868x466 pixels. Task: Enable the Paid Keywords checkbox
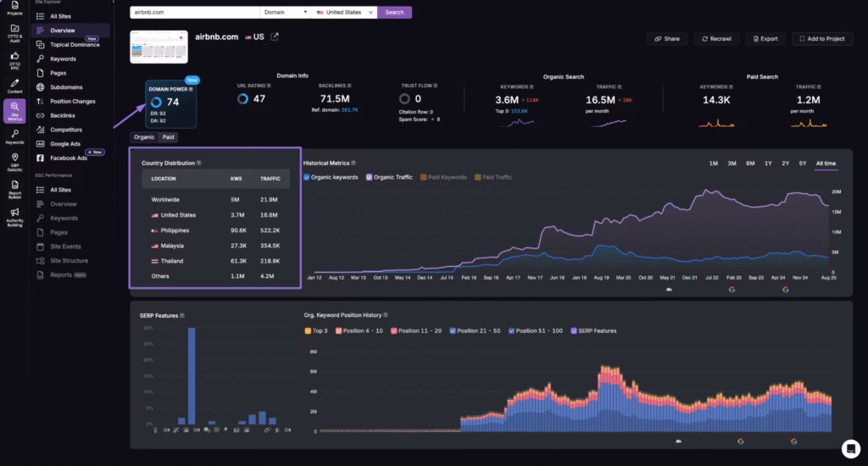pos(424,177)
